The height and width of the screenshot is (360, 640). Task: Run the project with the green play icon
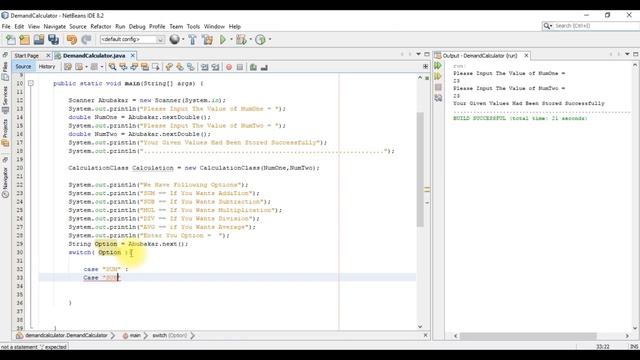point(223,40)
